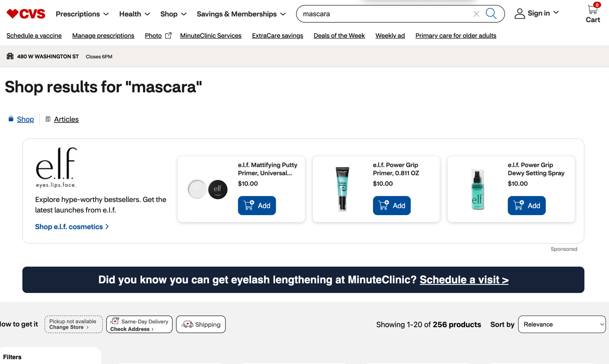
Task: Open the Sort by Relevance dropdown
Action: click(562, 324)
